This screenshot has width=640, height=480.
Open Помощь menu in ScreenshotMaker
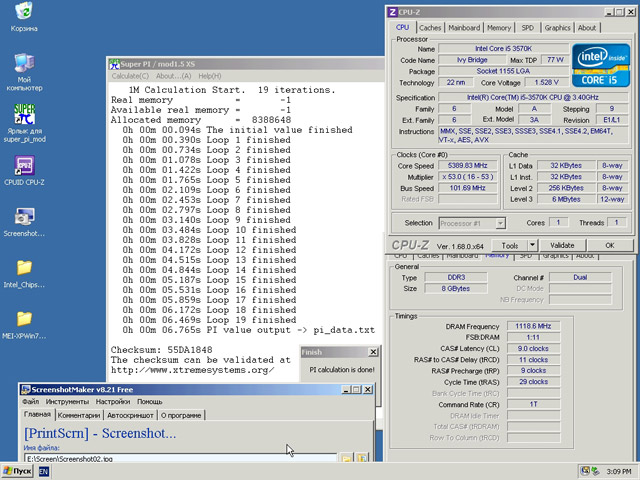click(x=150, y=402)
